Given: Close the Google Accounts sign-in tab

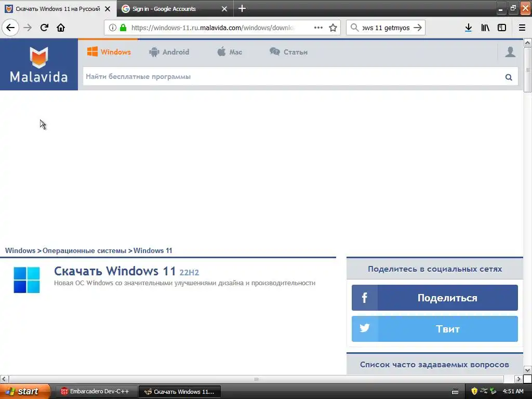Looking at the screenshot, I should tap(224, 9).
